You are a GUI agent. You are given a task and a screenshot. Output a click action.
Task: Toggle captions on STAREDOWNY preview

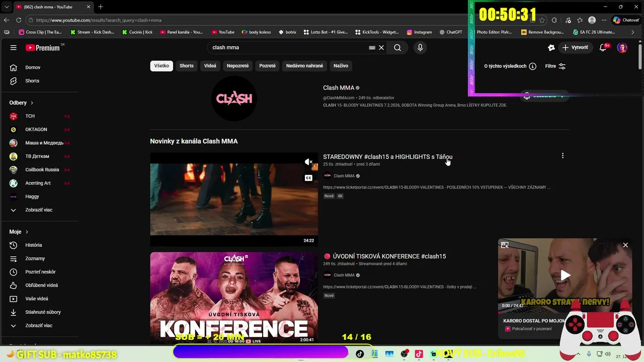(308, 178)
